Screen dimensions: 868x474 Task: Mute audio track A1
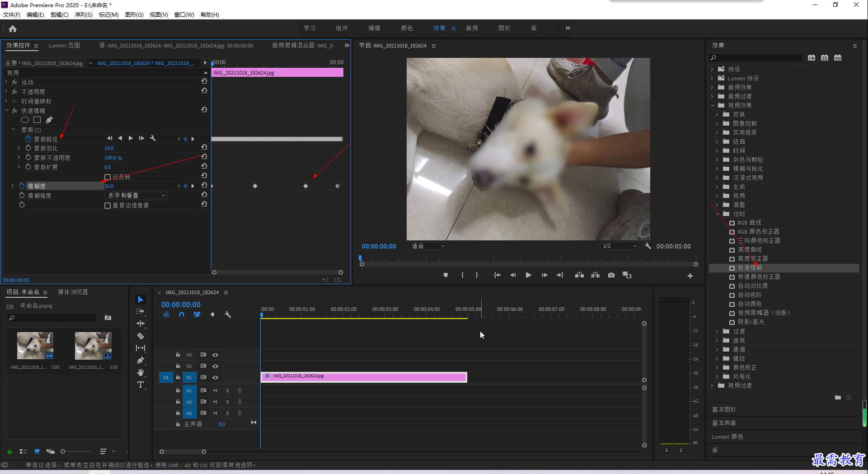[x=215, y=390]
